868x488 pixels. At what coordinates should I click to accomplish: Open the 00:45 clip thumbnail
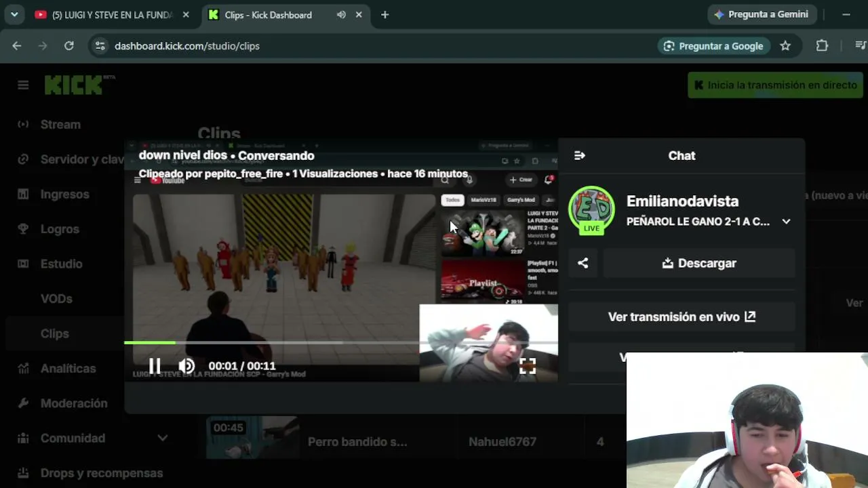pos(252,439)
